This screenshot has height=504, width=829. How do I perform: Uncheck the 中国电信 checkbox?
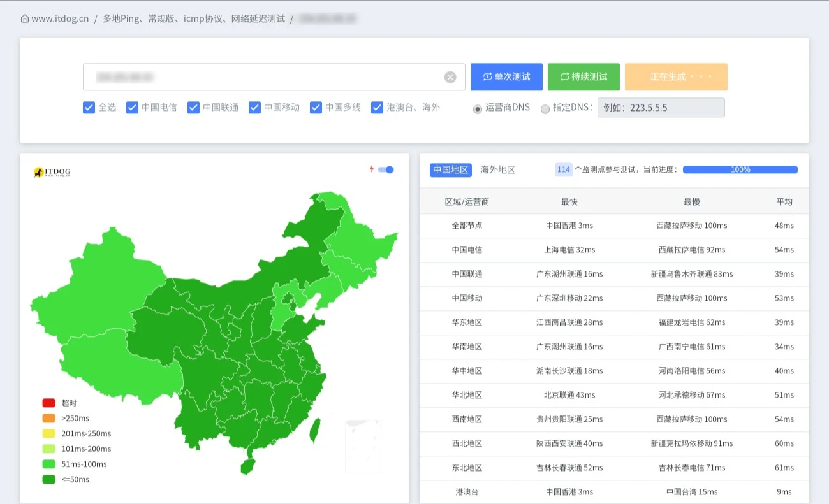click(x=133, y=108)
